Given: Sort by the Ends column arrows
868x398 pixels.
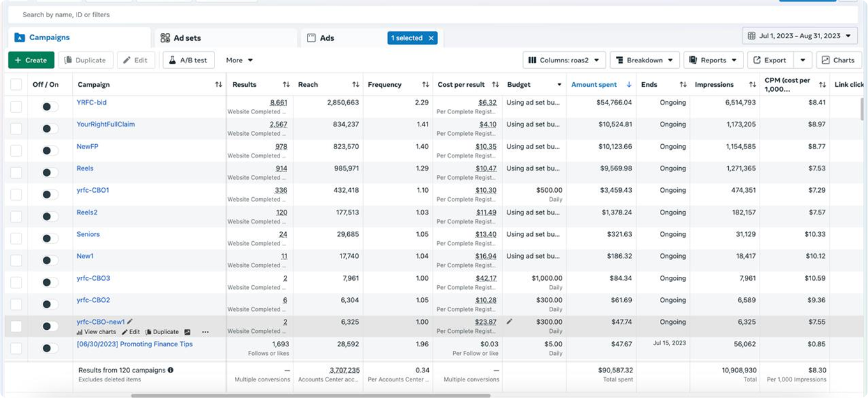Looking at the screenshot, I should point(683,84).
